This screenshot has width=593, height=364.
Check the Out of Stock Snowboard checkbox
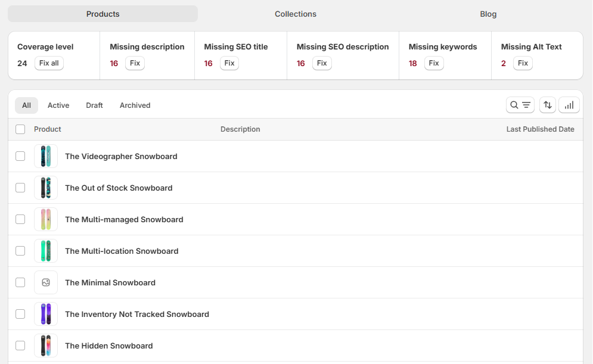point(20,188)
